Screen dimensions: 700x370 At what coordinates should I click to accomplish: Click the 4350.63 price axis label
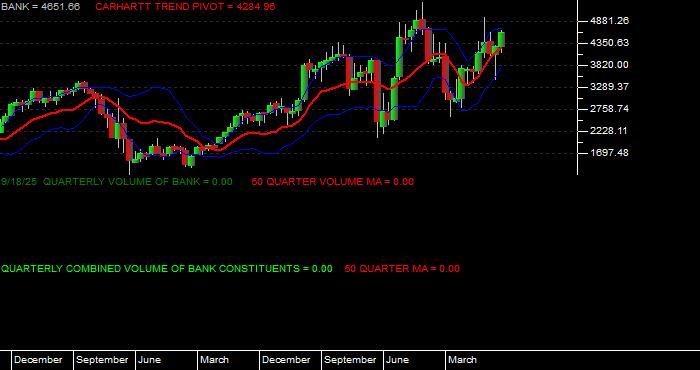click(609, 43)
